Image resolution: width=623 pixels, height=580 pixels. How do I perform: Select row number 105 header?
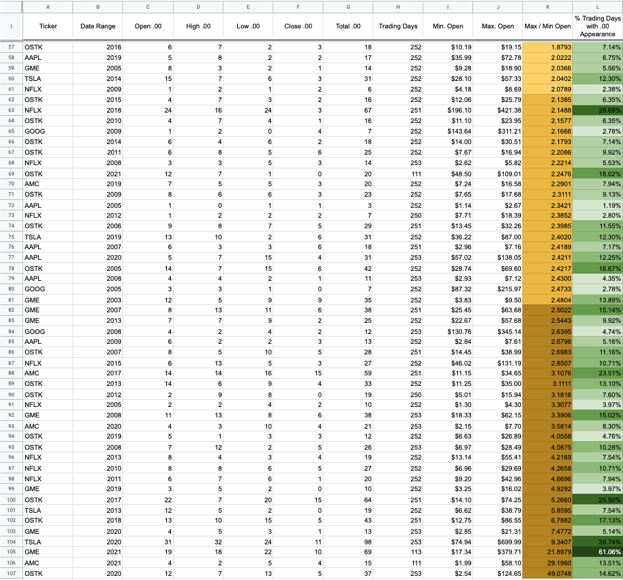point(11,552)
